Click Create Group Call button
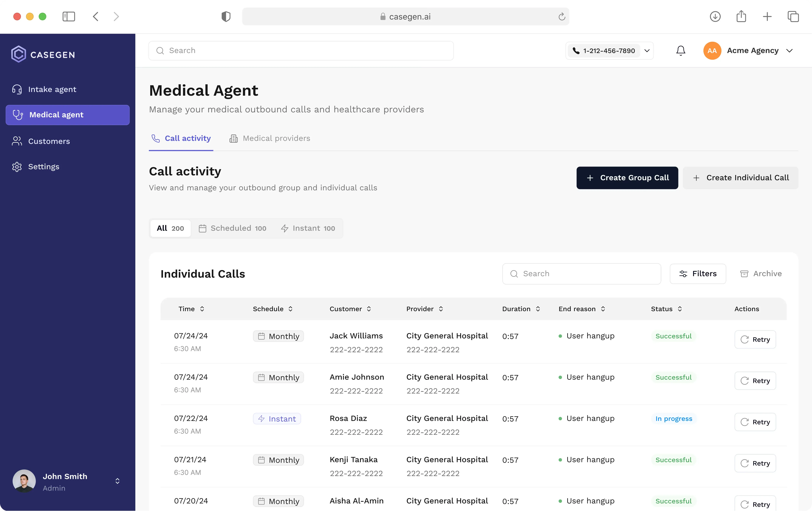812x511 pixels. (x=627, y=178)
